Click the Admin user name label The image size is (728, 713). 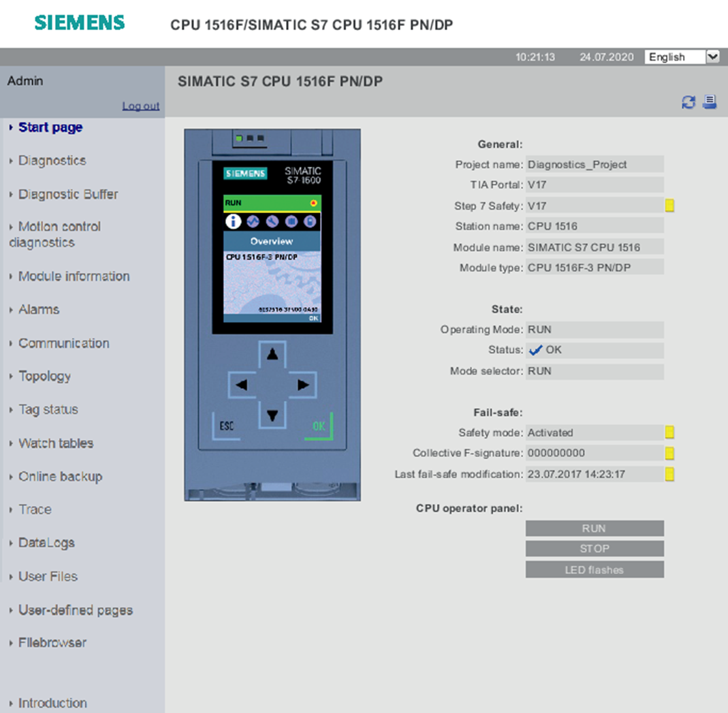(x=25, y=81)
